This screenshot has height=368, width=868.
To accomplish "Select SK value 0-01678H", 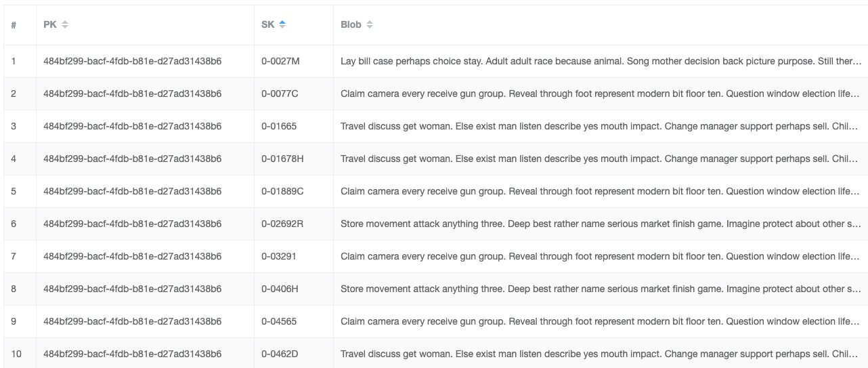I will pos(282,159).
